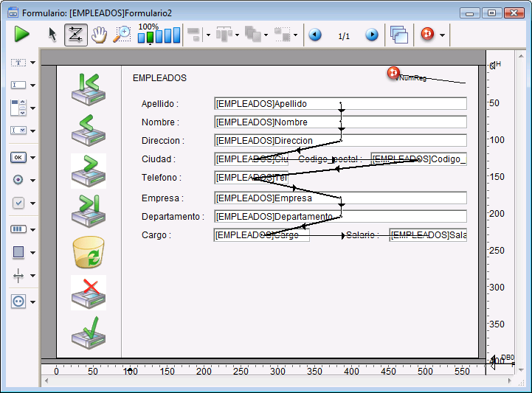
Task: Select the zoom magnifier tool
Action: tap(122, 34)
